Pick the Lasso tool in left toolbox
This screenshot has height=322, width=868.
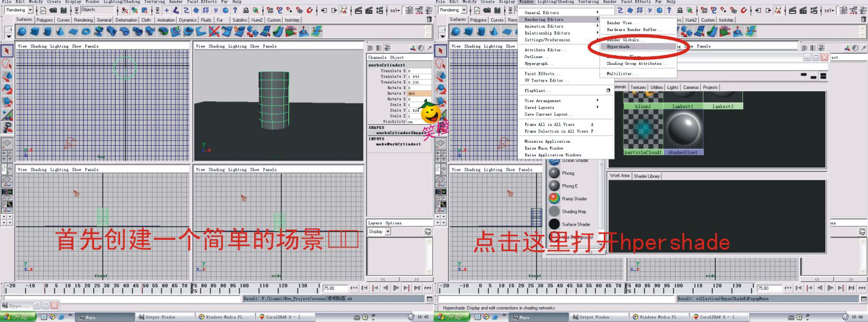pyautogui.click(x=7, y=64)
